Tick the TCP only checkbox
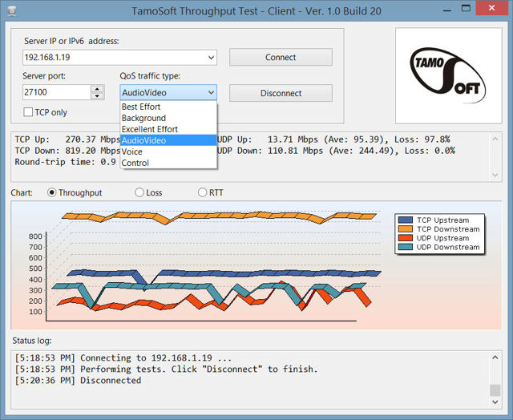513x420 pixels. click(x=28, y=112)
